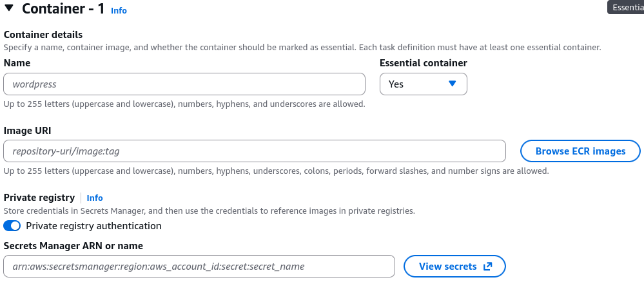Collapse the Container - 1 section triangle
Screen dimensions: 644x282
point(8,8)
